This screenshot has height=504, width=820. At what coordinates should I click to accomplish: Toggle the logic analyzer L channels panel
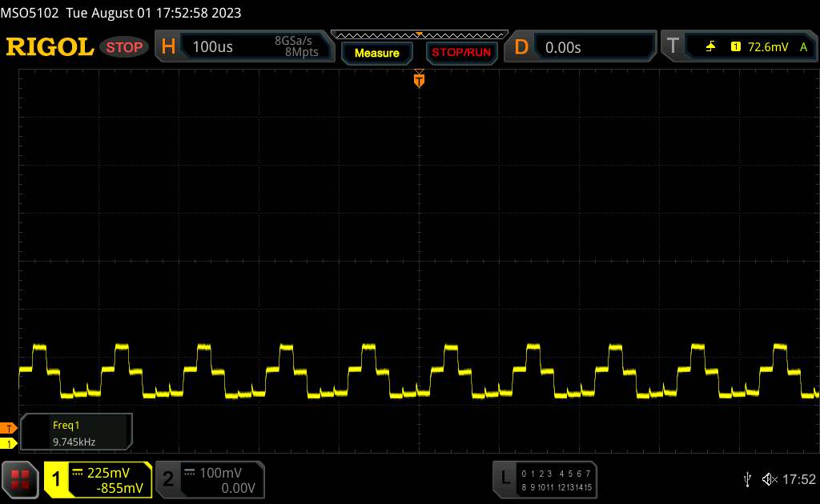click(x=545, y=479)
